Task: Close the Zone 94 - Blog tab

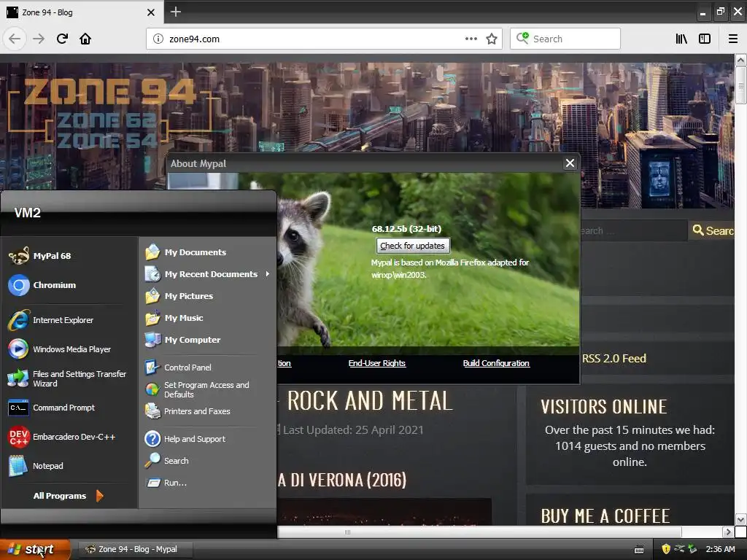Action: pos(150,12)
